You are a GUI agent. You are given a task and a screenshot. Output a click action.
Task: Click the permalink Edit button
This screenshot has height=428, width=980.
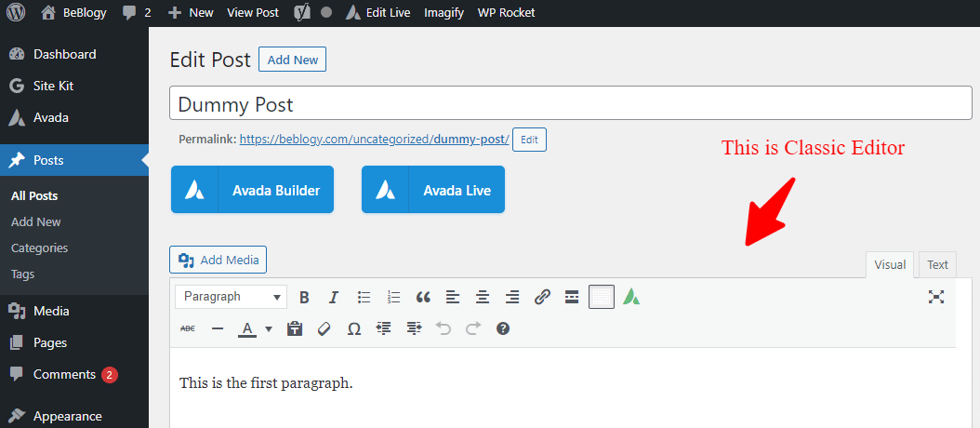tap(529, 140)
